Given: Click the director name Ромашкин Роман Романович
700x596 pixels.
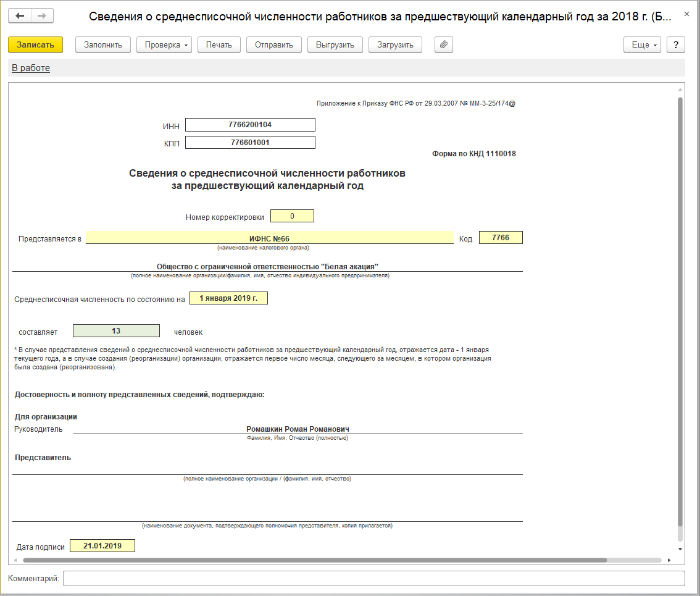Looking at the screenshot, I should click(298, 429).
